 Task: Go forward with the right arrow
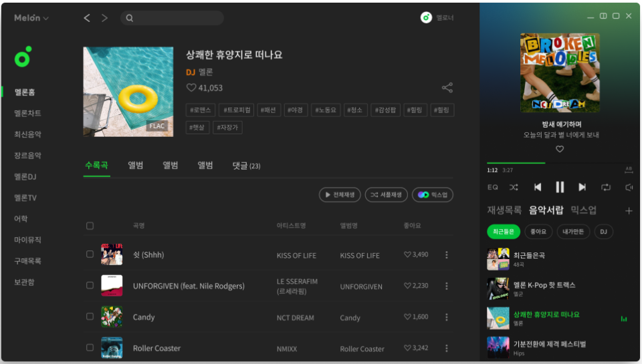(105, 18)
